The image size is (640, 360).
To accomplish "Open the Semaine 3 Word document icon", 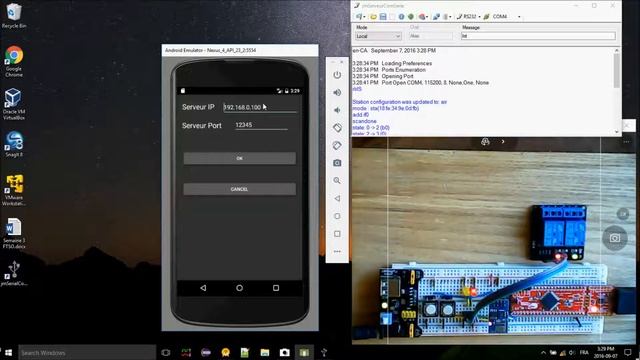I will [x=14, y=233].
